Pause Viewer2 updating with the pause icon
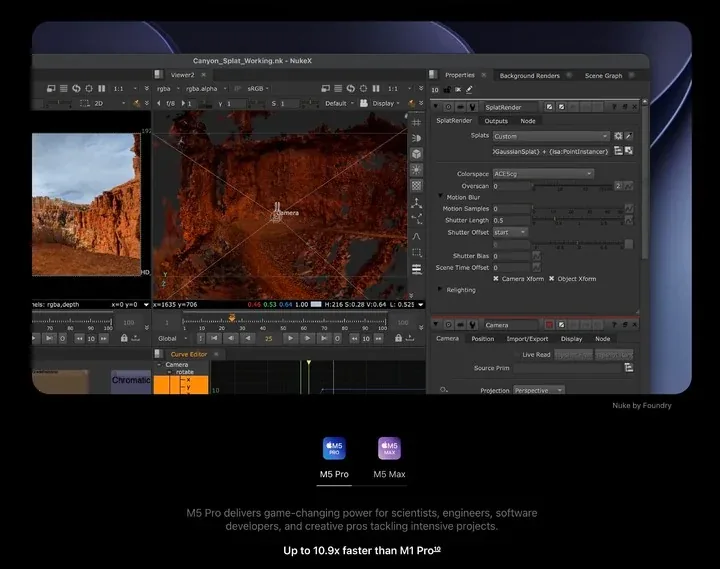This screenshot has width=720, height=569. (376, 88)
